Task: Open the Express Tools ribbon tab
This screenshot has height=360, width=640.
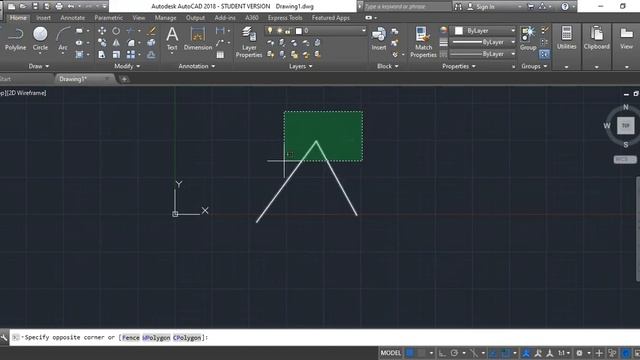Action: pyautogui.click(x=285, y=18)
